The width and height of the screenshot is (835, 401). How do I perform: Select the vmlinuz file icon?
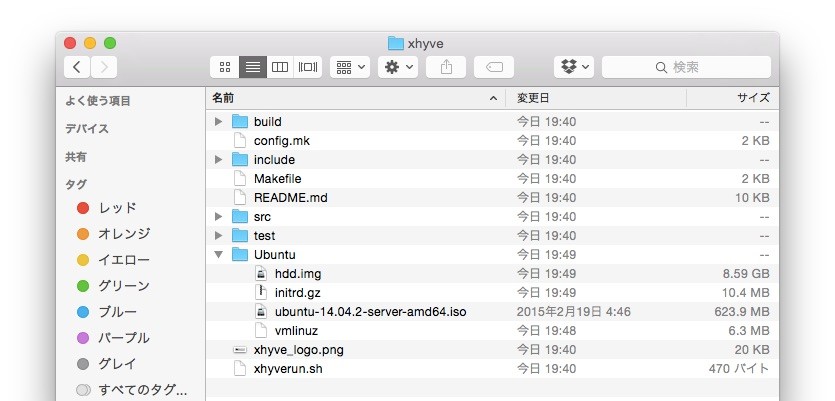coord(261,331)
